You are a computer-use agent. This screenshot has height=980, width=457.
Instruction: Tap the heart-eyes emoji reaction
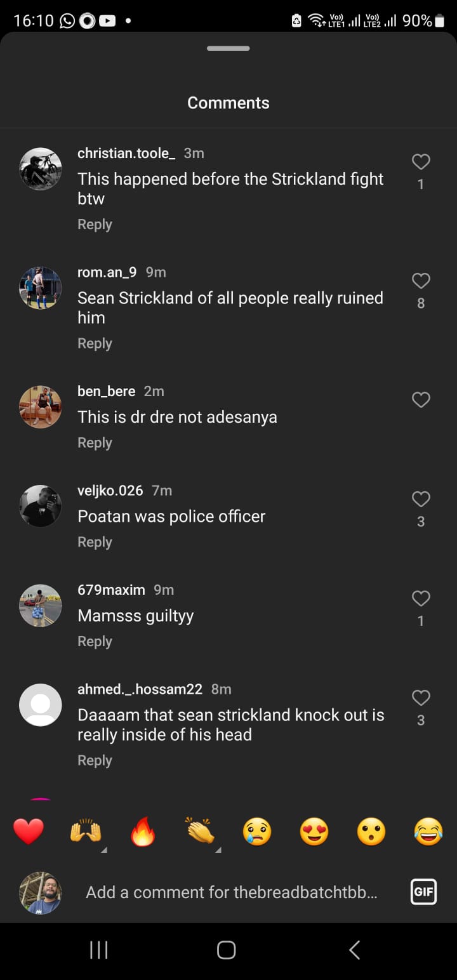(x=314, y=831)
